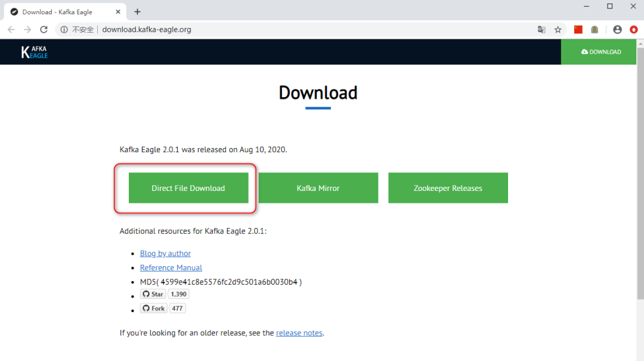Open the Reference Manual link

click(171, 268)
